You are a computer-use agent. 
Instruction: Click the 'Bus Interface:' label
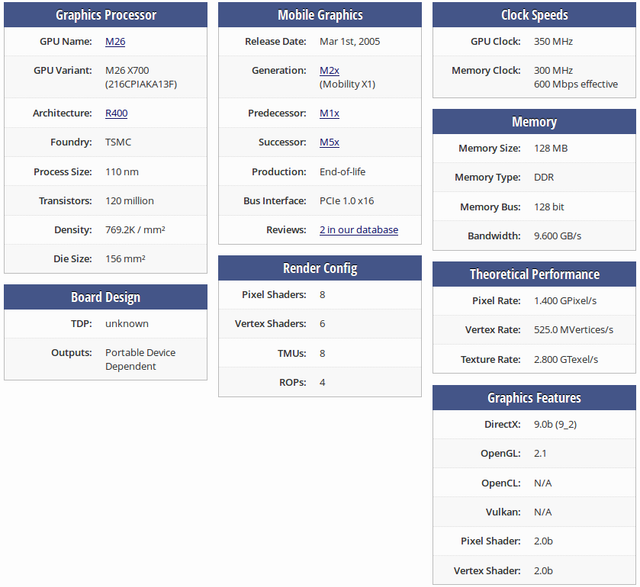275,201
